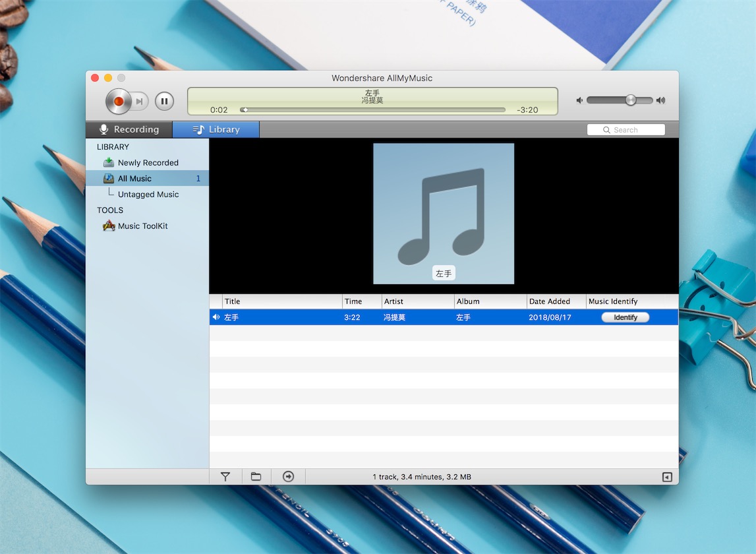Click the export arrow circle icon

coord(288,477)
